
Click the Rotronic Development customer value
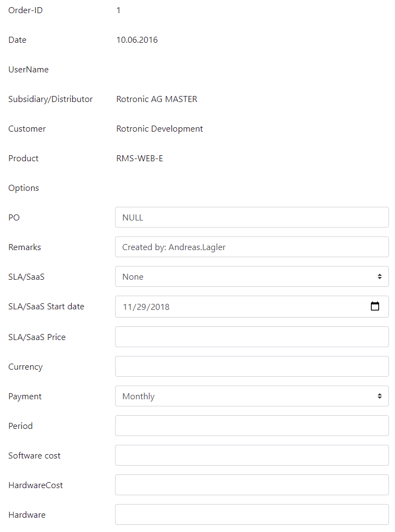point(159,128)
